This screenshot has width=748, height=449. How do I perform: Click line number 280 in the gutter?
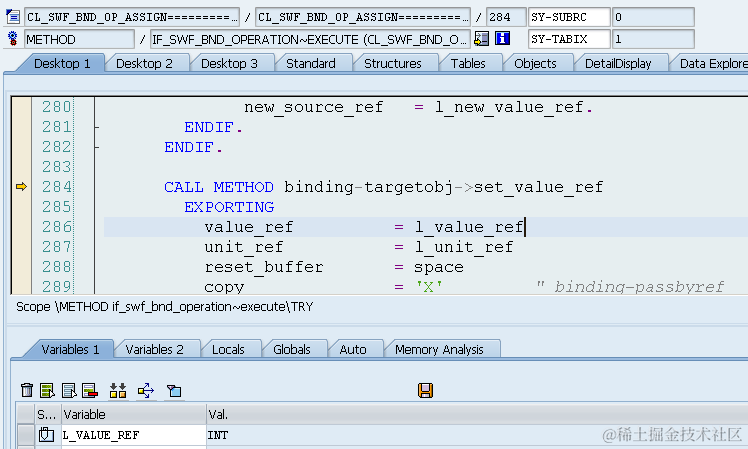[56, 107]
